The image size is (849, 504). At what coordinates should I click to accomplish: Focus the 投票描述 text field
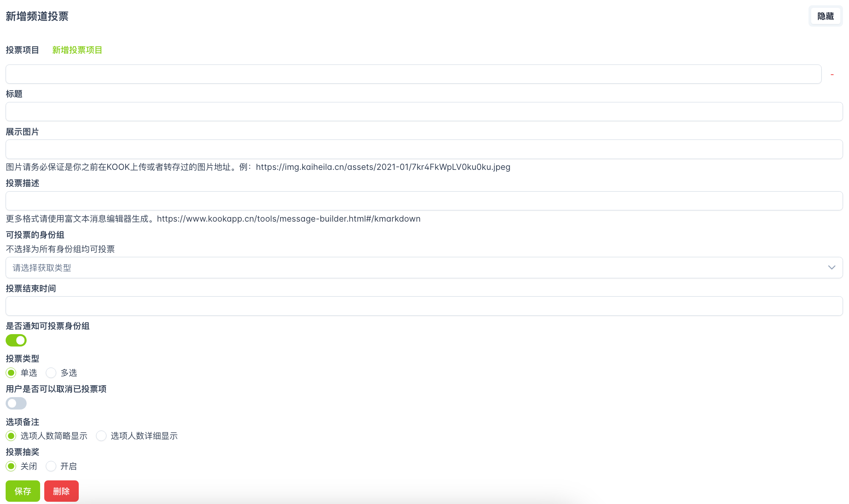click(x=424, y=201)
